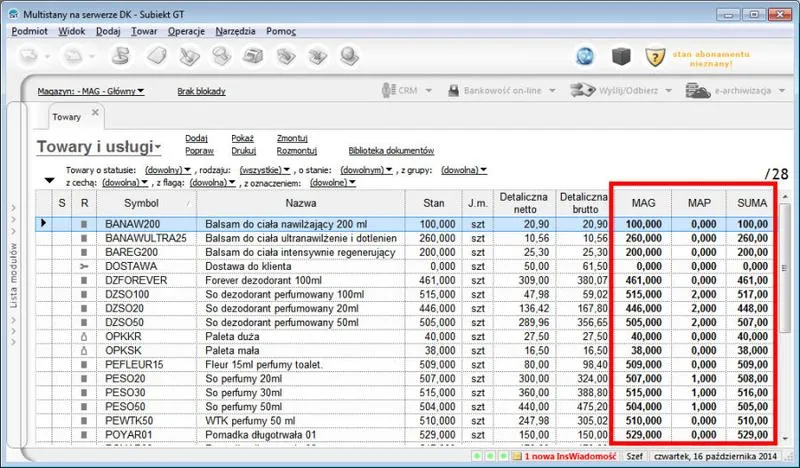Viewport: 800px width, 468px height.
Task: Open the Operacje menu
Action: tap(186, 31)
